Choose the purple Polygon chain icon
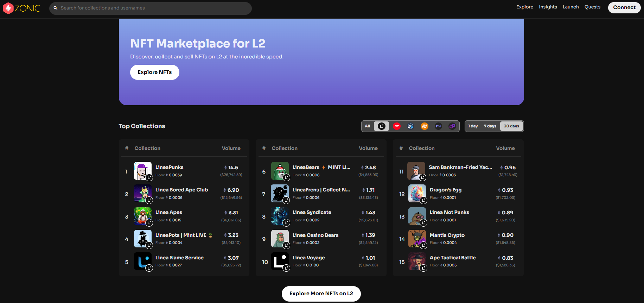 pyautogui.click(x=452, y=126)
